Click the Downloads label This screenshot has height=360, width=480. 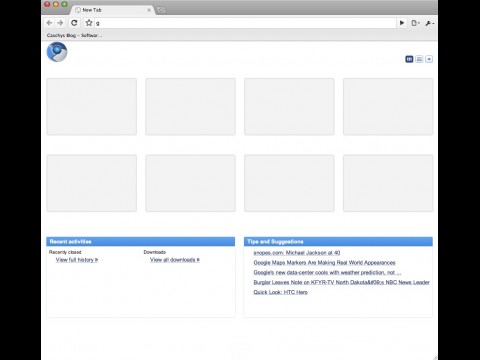pyautogui.click(x=155, y=252)
